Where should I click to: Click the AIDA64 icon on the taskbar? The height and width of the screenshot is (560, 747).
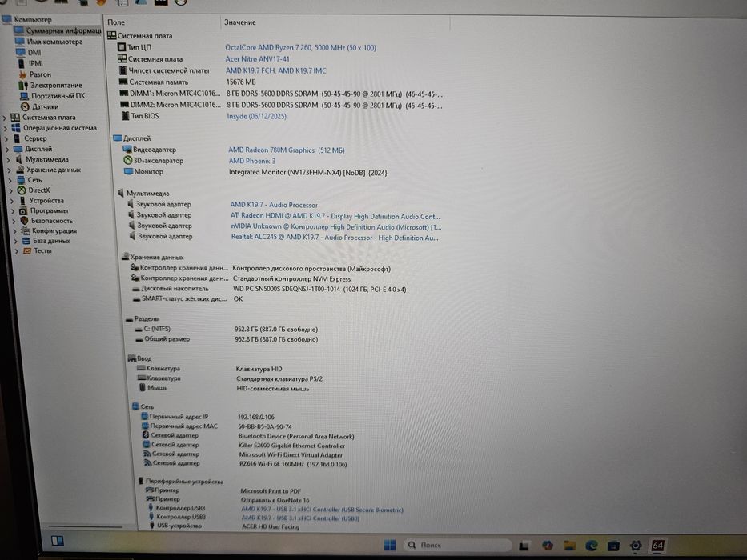[657, 546]
